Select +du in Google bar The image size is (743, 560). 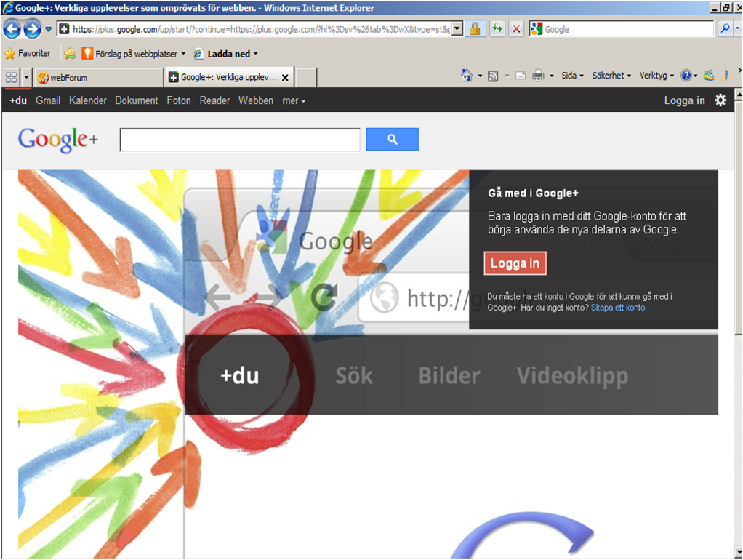click(18, 100)
